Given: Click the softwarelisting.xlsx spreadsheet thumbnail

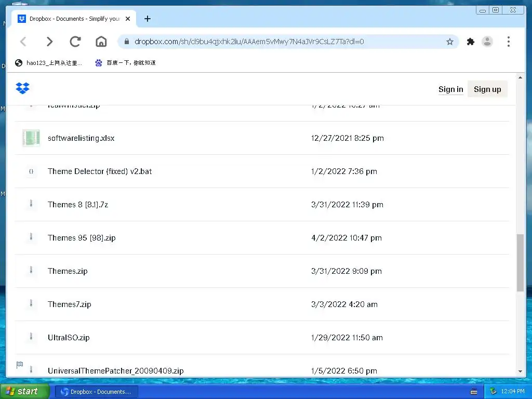Looking at the screenshot, I should [x=31, y=138].
